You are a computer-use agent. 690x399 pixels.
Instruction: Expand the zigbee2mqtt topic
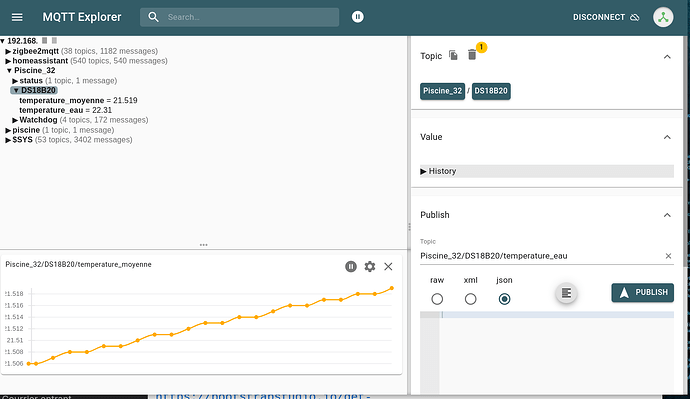pyautogui.click(x=8, y=51)
